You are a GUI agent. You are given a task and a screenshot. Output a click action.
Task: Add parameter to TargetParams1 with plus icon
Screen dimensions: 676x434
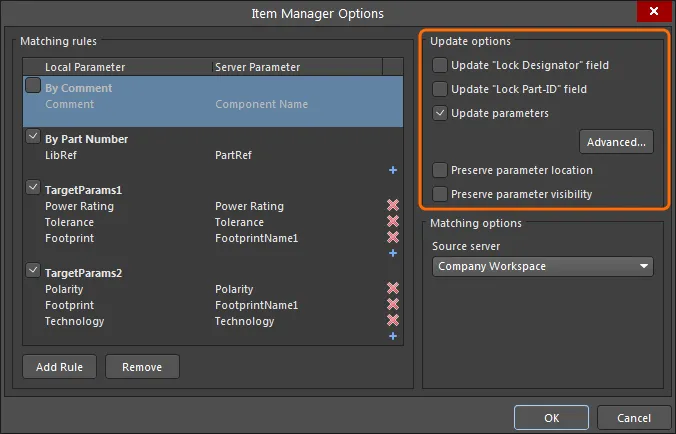(393, 253)
